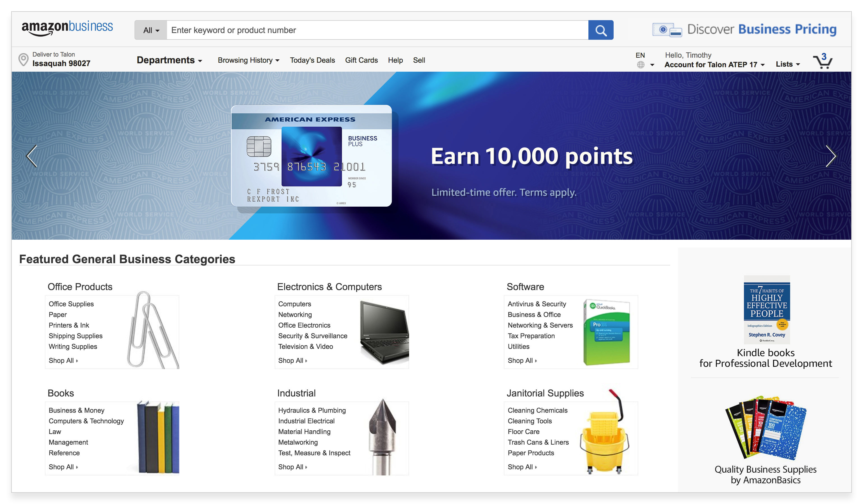Screen dimensions: 863x504
Task: Click the globe language icon
Action: 641,65
